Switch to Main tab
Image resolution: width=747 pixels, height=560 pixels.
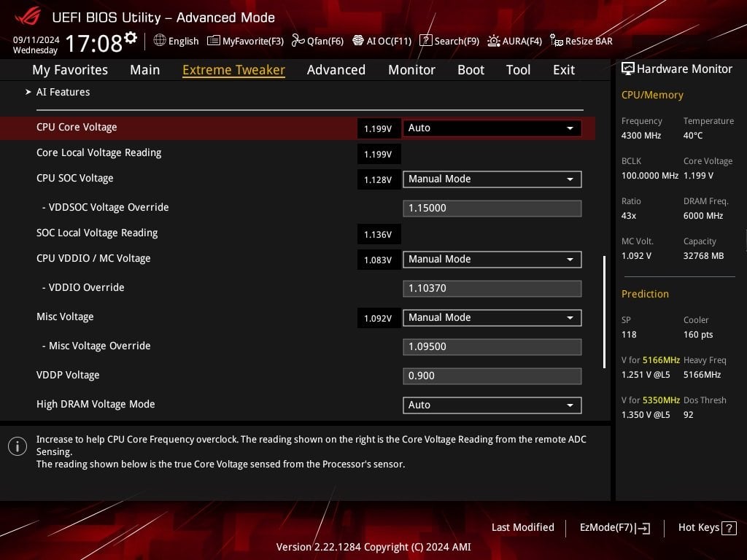[145, 70]
